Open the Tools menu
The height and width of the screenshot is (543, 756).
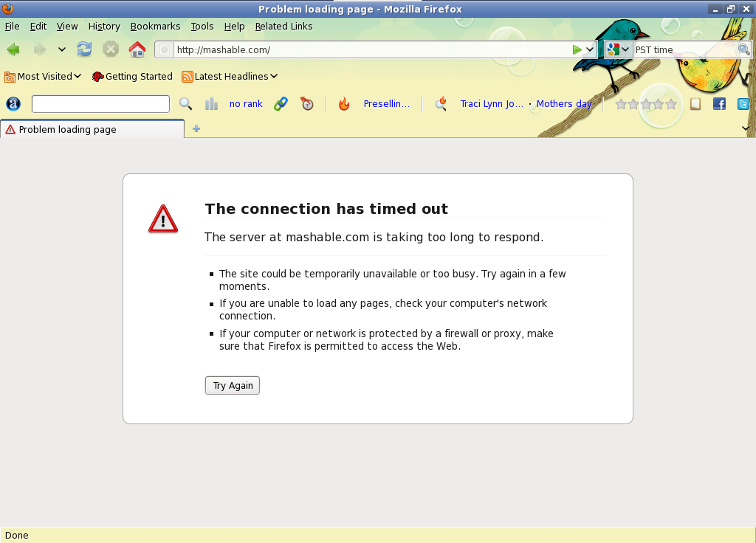(x=202, y=27)
